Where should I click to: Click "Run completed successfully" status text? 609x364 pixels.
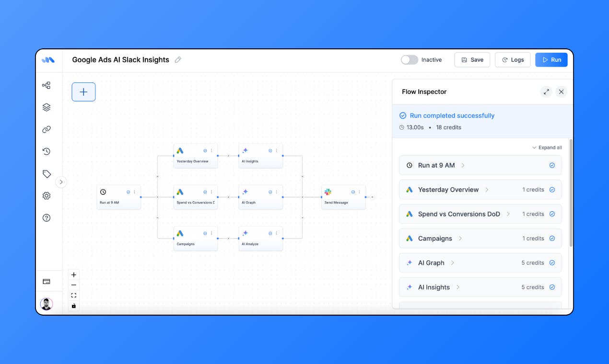[x=452, y=115]
